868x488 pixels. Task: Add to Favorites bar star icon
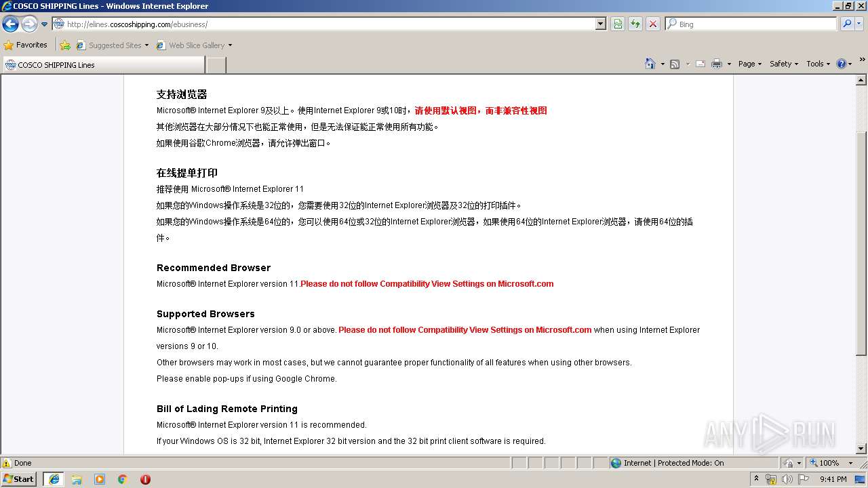click(65, 45)
